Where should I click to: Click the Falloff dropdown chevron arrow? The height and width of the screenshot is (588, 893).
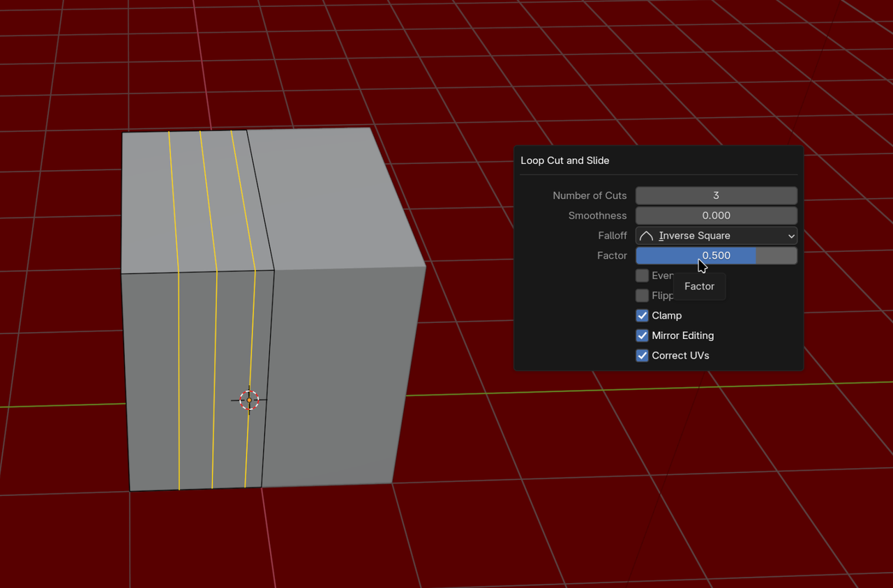(790, 235)
